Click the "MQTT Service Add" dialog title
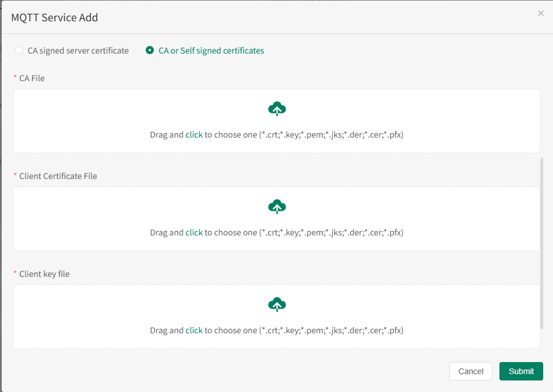The height and width of the screenshot is (392, 553). [55, 18]
